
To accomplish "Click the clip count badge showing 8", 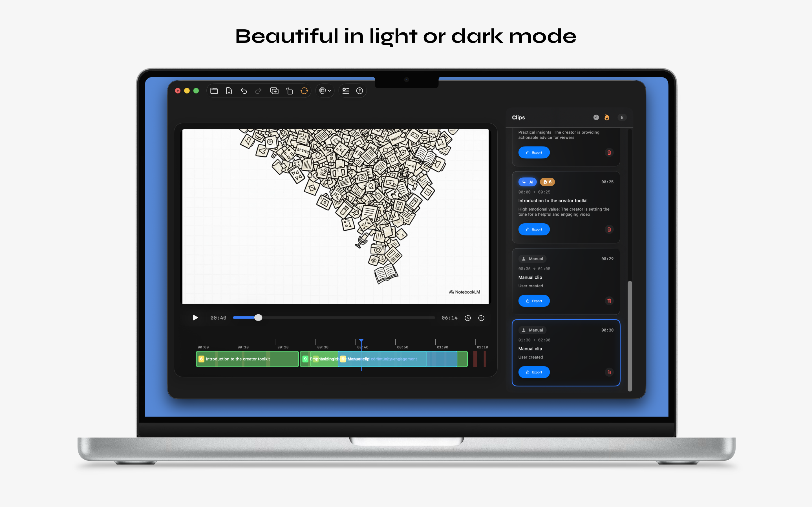I will click(x=623, y=117).
